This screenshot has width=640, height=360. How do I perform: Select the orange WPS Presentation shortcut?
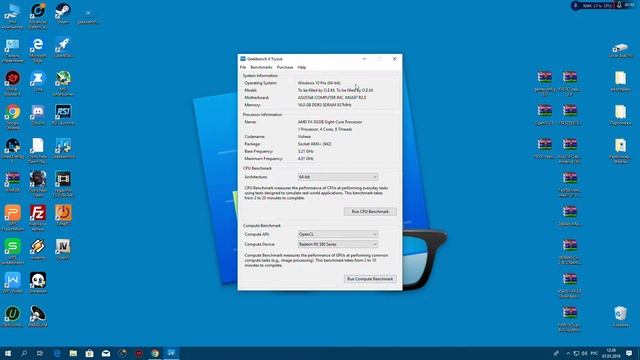(12, 218)
